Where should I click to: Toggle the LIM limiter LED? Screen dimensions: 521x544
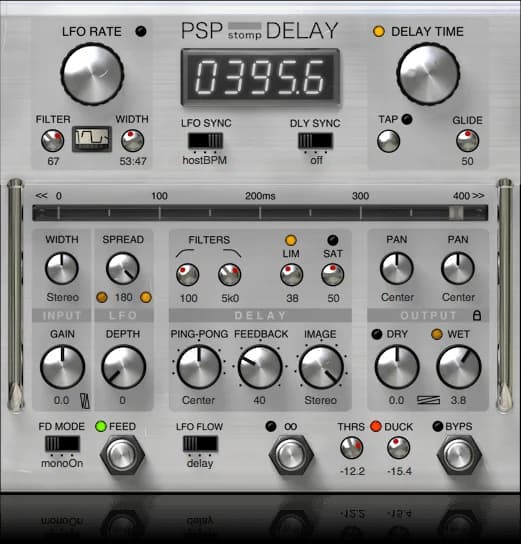(x=291, y=240)
